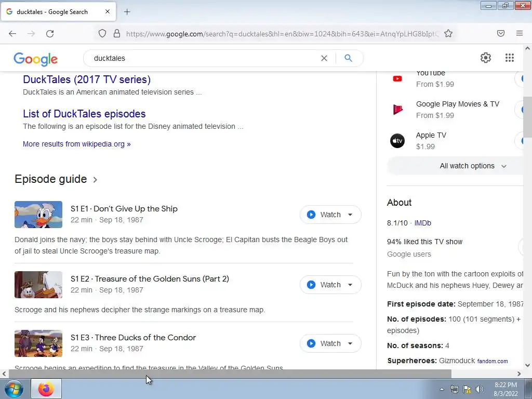Click the vertical scrollbar up arrow
Screen dimensions: 532x399
coord(528,48)
